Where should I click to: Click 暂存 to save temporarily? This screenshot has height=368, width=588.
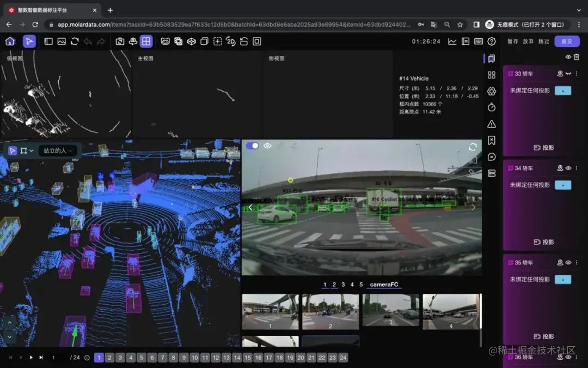click(x=513, y=41)
